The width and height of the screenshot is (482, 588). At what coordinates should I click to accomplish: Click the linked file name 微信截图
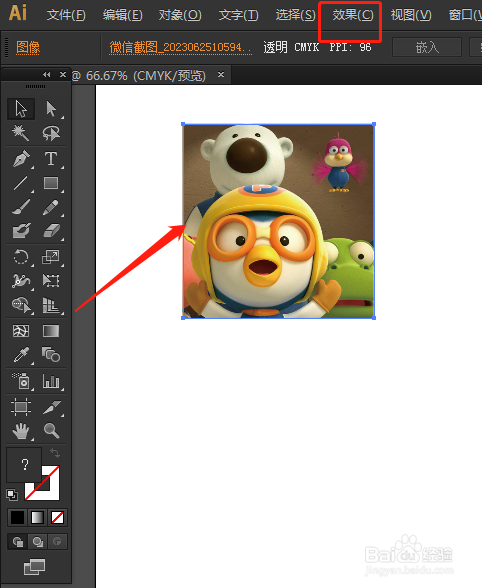pyautogui.click(x=180, y=48)
